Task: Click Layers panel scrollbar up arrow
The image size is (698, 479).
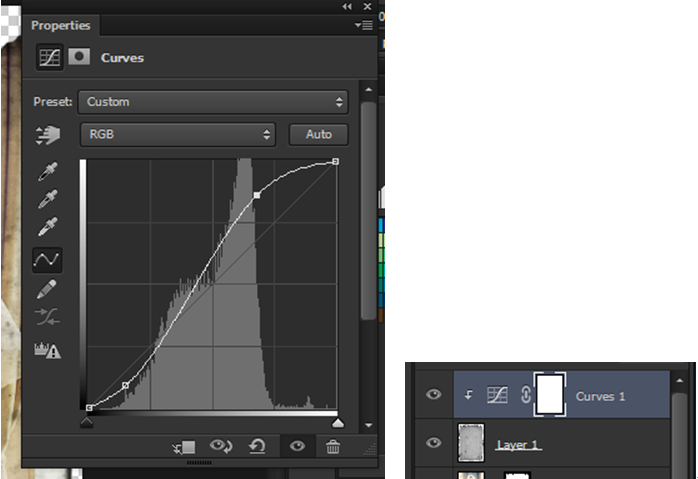Action: tap(679, 381)
